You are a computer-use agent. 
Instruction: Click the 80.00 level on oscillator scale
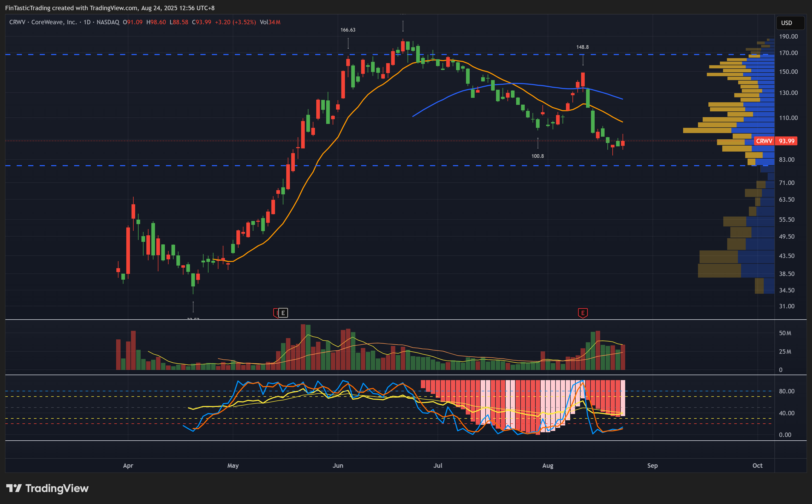786,391
